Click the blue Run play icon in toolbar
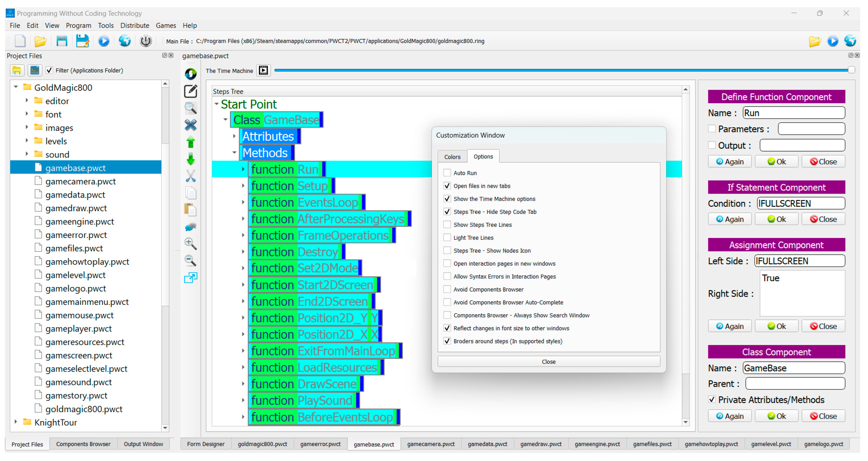The height and width of the screenshot is (461, 868). (104, 41)
